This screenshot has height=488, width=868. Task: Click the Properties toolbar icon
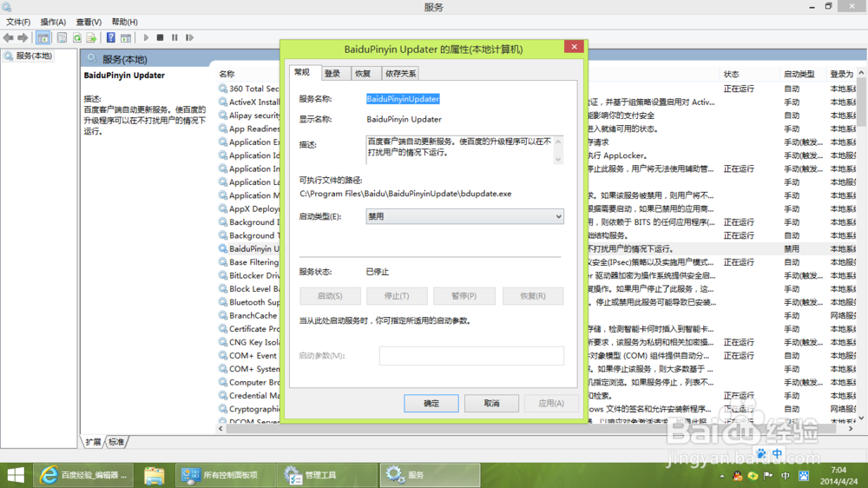pos(62,37)
